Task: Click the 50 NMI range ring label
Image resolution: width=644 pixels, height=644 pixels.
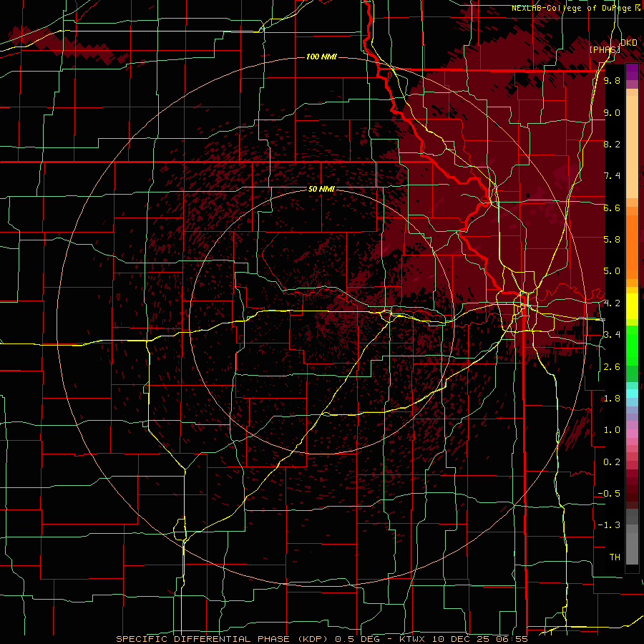Action: 321,189
